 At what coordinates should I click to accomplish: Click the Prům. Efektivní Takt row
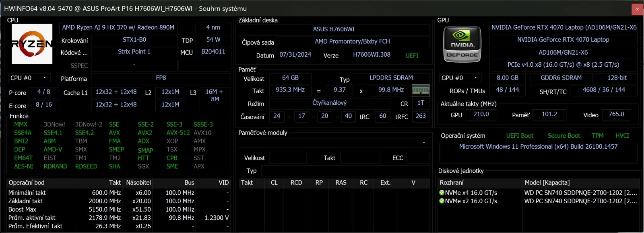click(119, 226)
